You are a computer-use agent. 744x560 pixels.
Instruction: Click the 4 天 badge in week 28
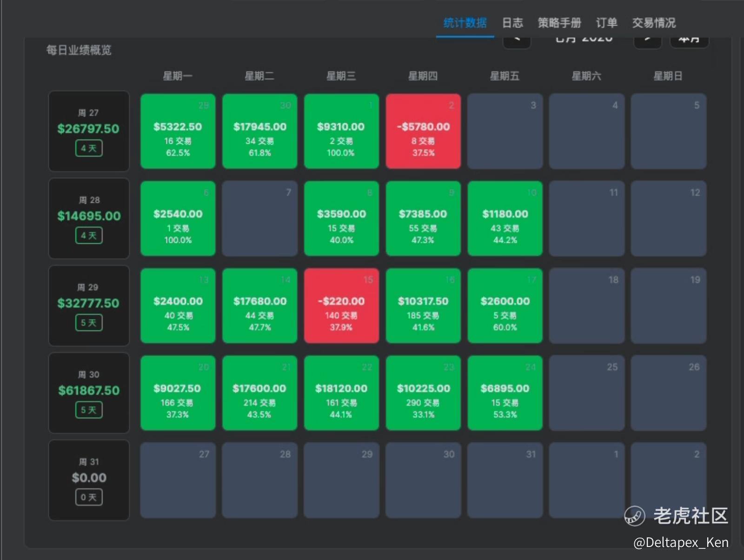click(x=89, y=235)
